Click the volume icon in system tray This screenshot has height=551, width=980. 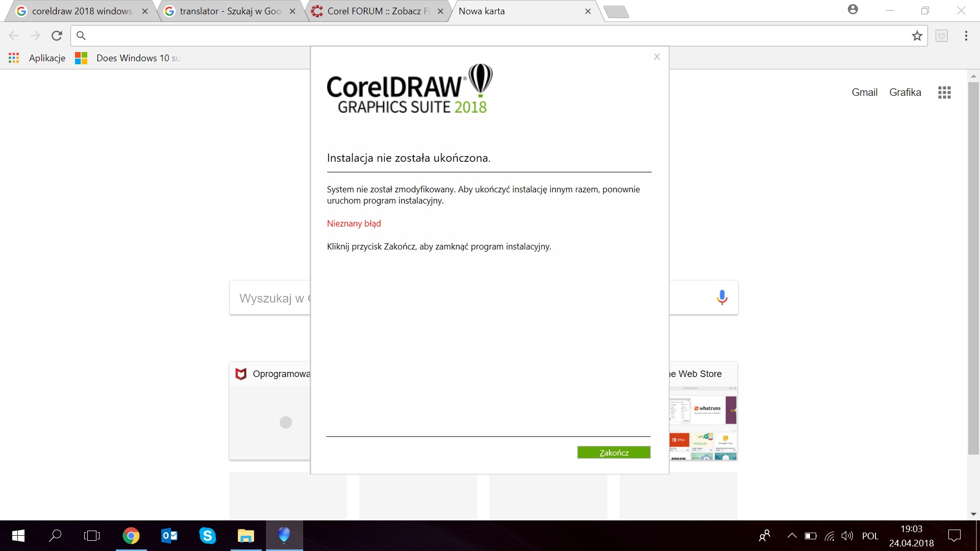point(847,536)
